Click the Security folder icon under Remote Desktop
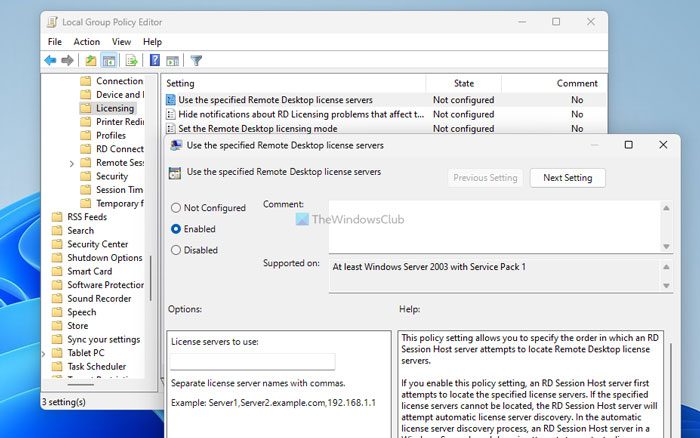The width and height of the screenshot is (700, 438). 85,176
